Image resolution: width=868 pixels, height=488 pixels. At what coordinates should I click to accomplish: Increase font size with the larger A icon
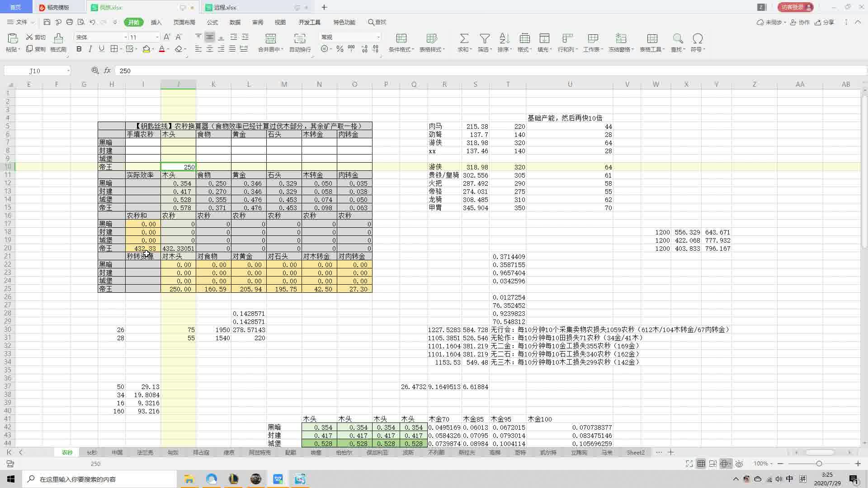point(167,37)
